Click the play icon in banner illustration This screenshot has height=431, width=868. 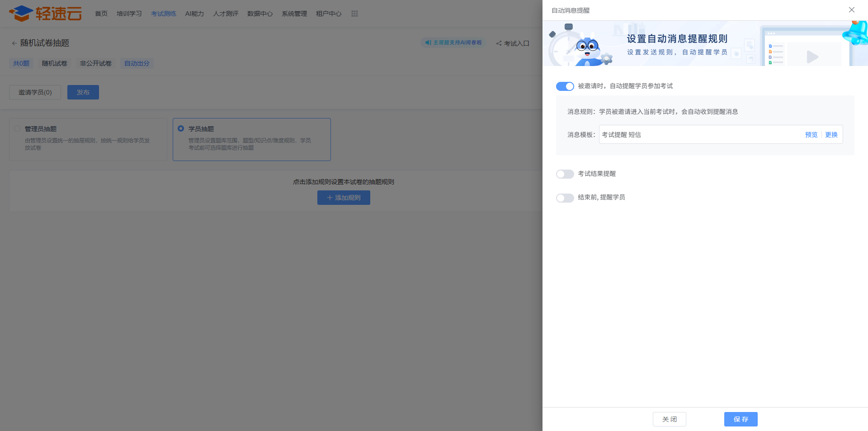[x=812, y=57]
